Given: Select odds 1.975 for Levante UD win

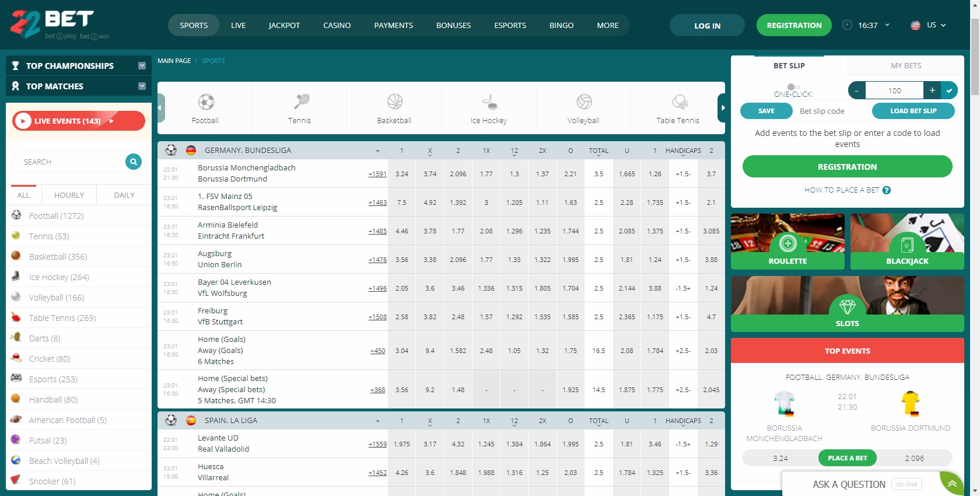Looking at the screenshot, I should [x=402, y=444].
